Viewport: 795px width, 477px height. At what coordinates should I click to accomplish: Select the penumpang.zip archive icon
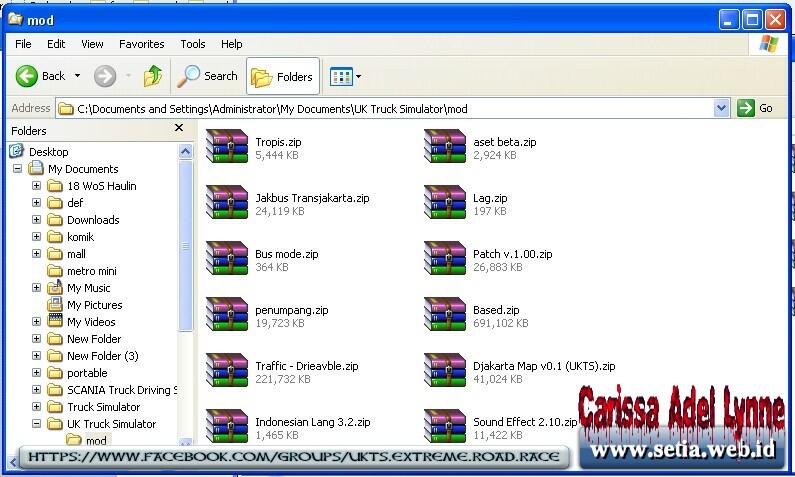point(227,314)
